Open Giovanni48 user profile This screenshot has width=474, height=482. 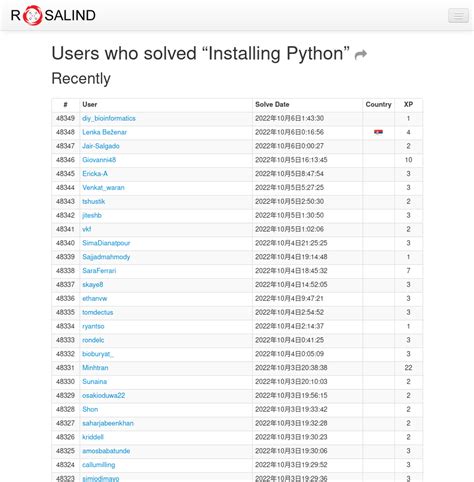pyautogui.click(x=99, y=160)
